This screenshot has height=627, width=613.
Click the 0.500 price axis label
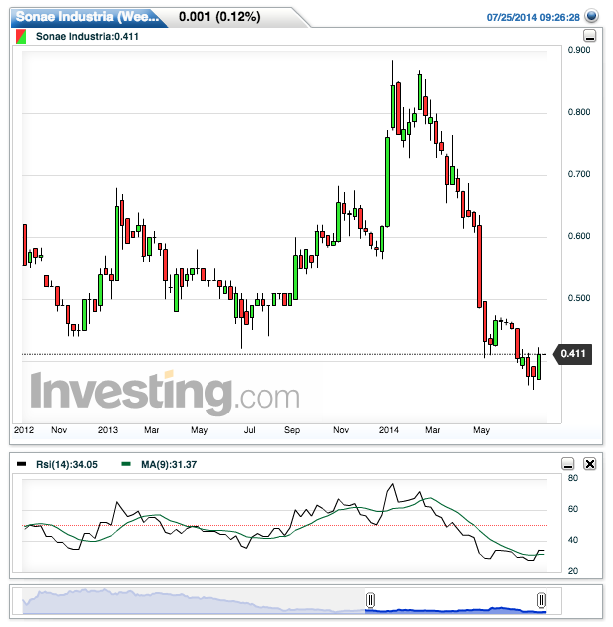pos(579,298)
